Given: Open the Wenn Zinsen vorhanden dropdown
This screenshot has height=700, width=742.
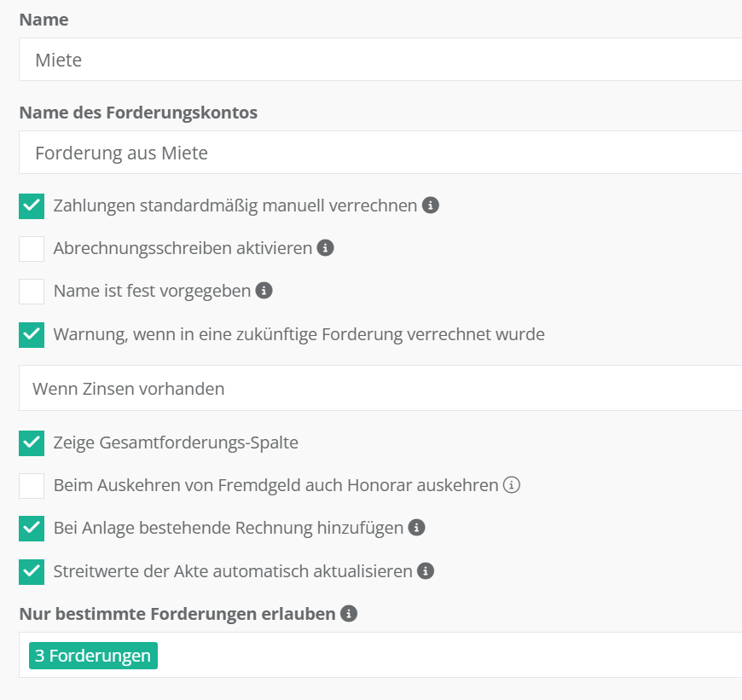Looking at the screenshot, I should [x=380, y=389].
